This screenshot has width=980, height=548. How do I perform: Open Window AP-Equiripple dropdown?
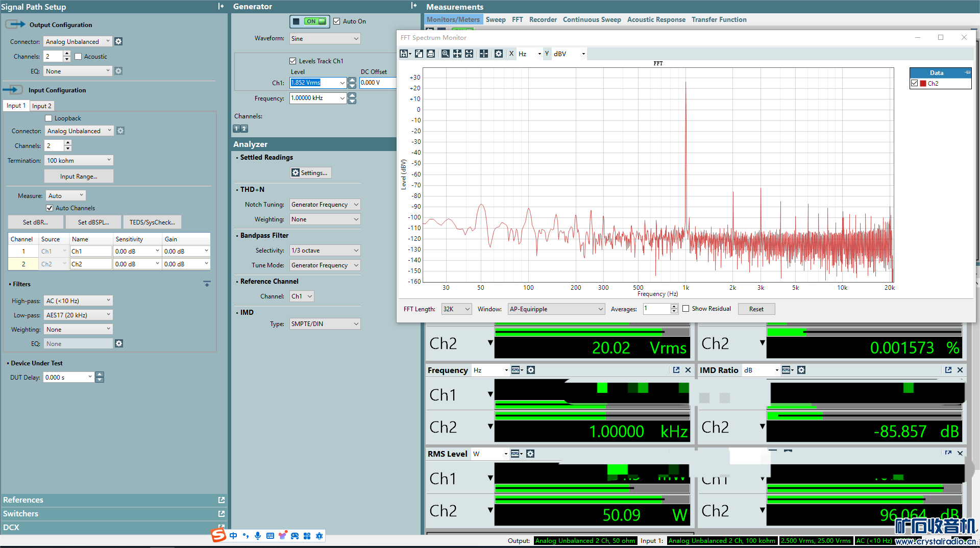[x=556, y=309]
